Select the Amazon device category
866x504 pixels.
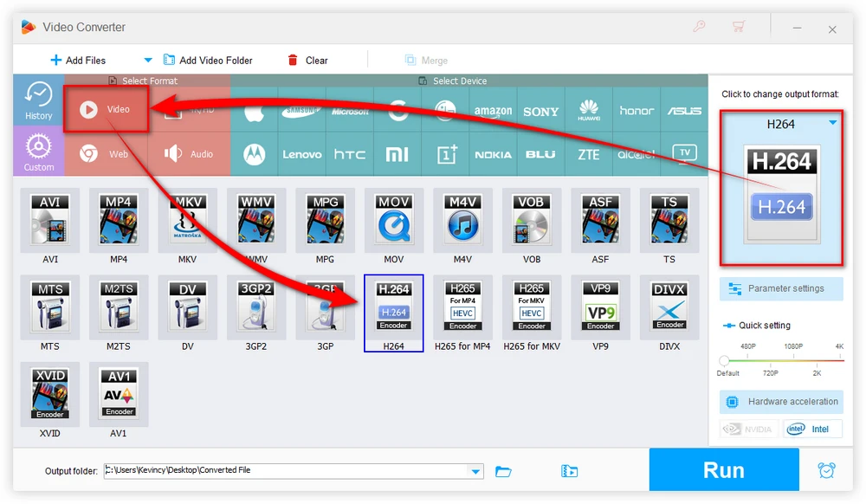tap(494, 111)
